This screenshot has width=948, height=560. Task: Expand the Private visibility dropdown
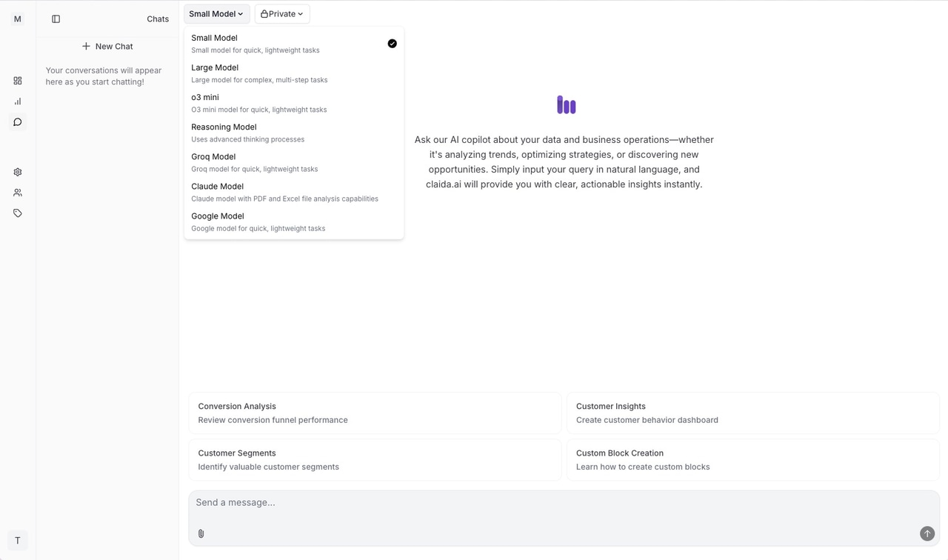(282, 14)
